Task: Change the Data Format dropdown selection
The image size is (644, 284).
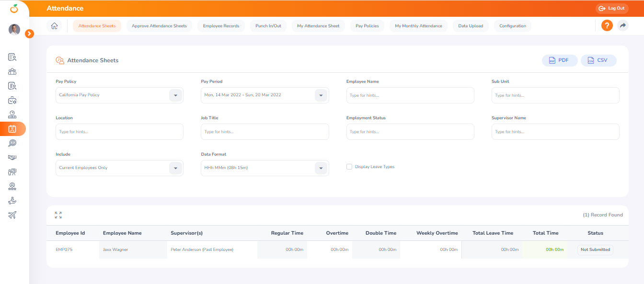Action: click(x=321, y=168)
